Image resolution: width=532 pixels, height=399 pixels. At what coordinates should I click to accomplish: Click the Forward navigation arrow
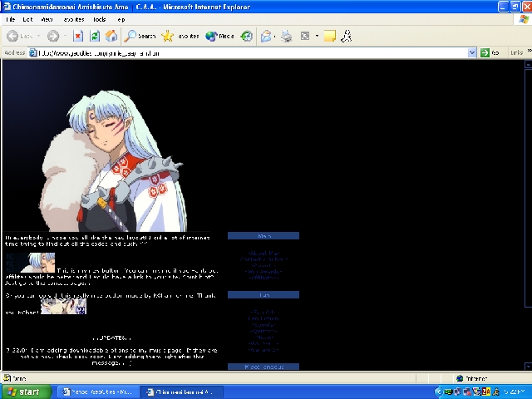click(x=53, y=36)
